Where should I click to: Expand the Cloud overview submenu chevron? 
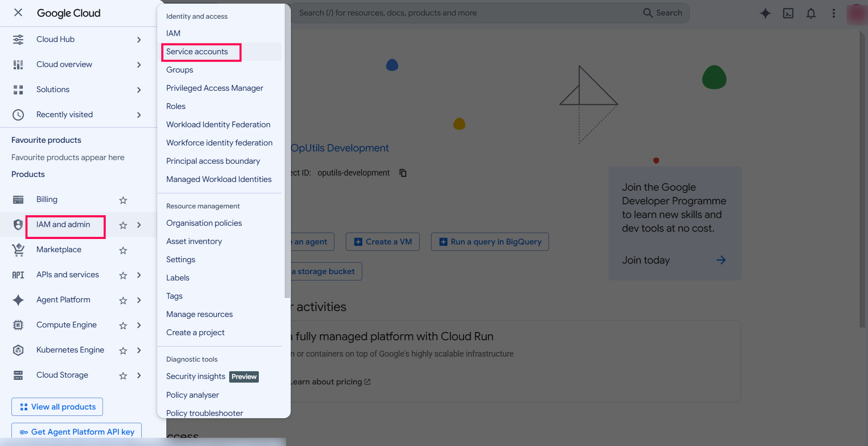[x=139, y=65]
